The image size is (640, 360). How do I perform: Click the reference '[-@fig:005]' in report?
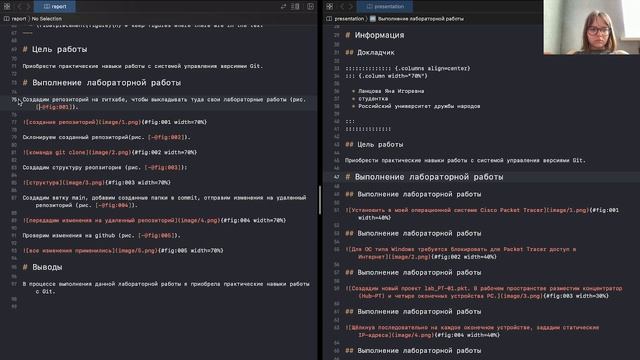(156, 236)
